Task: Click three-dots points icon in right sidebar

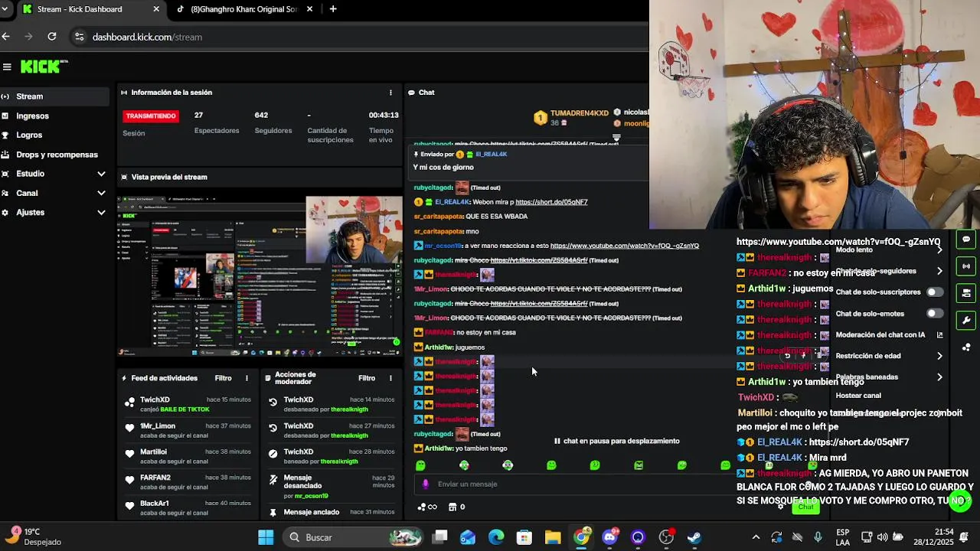Action: (966, 347)
